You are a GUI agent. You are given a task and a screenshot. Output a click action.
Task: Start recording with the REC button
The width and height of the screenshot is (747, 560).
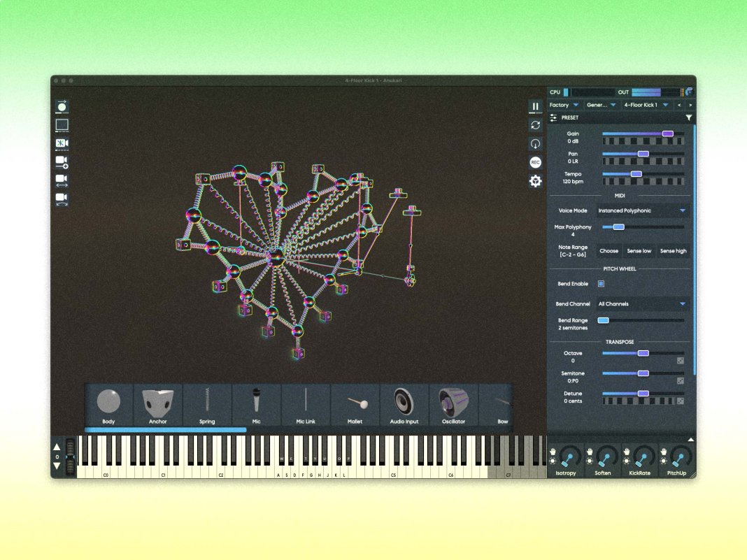click(536, 162)
